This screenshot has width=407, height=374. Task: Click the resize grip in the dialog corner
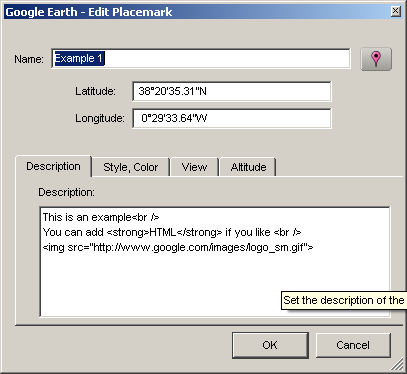tap(397, 365)
